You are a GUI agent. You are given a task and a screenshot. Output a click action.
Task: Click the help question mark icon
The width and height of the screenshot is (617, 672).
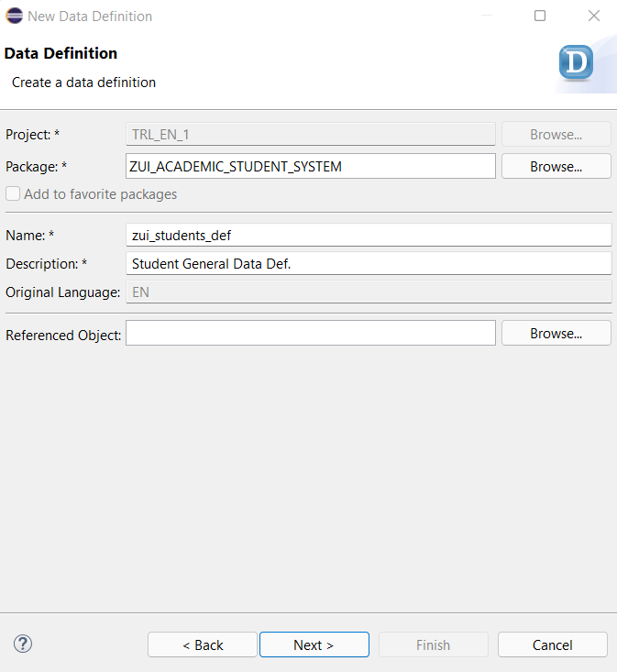tap(23, 644)
